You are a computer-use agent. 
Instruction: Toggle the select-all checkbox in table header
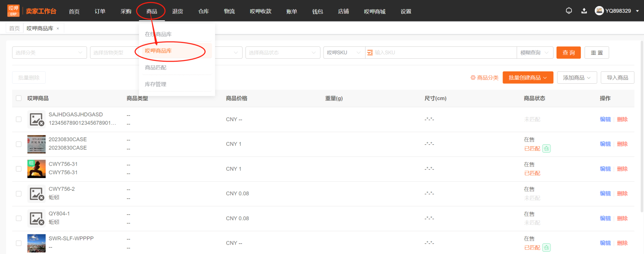(18, 98)
